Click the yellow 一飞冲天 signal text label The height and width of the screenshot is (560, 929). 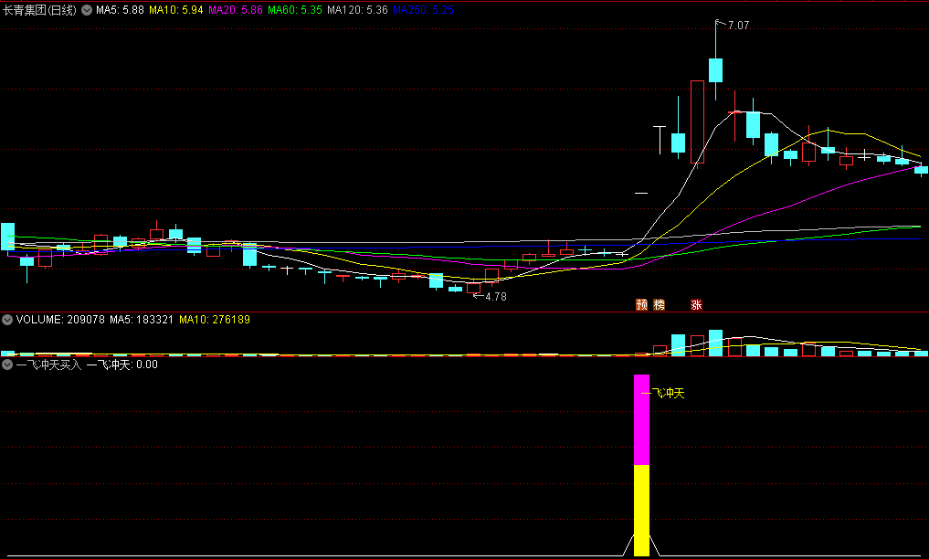(x=663, y=394)
